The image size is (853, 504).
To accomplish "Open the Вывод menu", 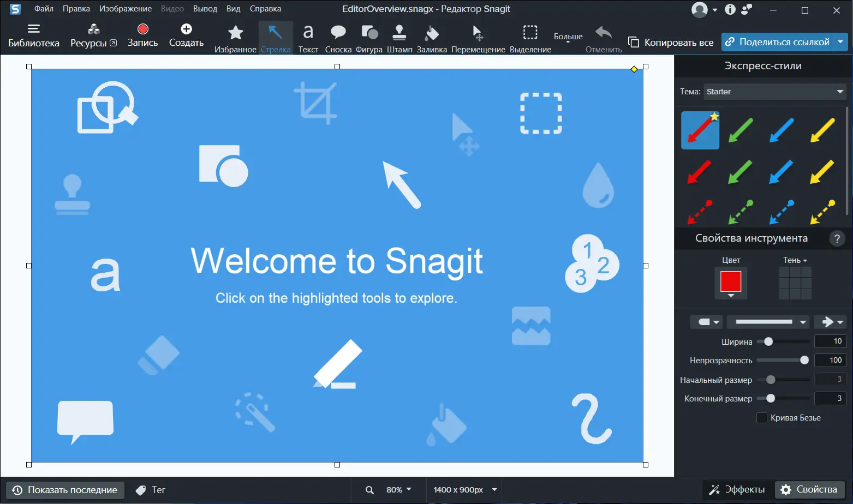I will coord(205,8).
